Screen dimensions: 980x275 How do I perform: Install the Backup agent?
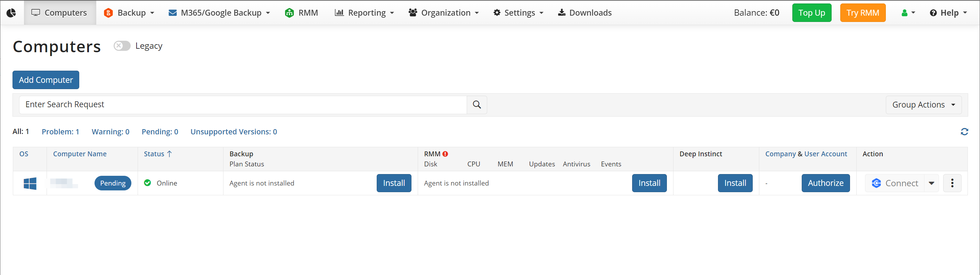(x=394, y=183)
